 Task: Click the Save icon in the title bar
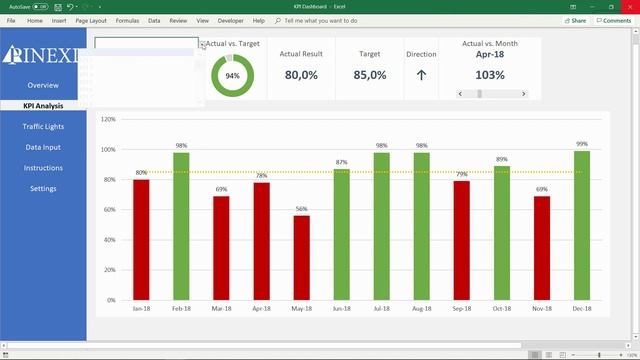58,7
